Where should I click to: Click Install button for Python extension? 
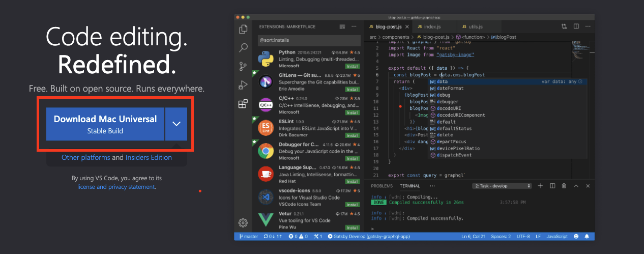(x=352, y=66)
